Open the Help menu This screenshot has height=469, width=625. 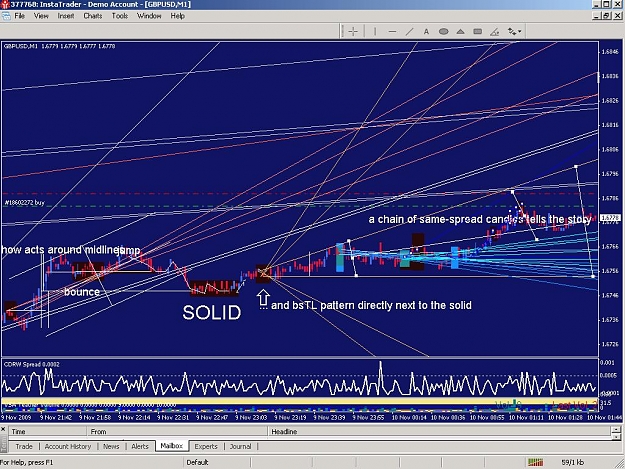[177, 16]
